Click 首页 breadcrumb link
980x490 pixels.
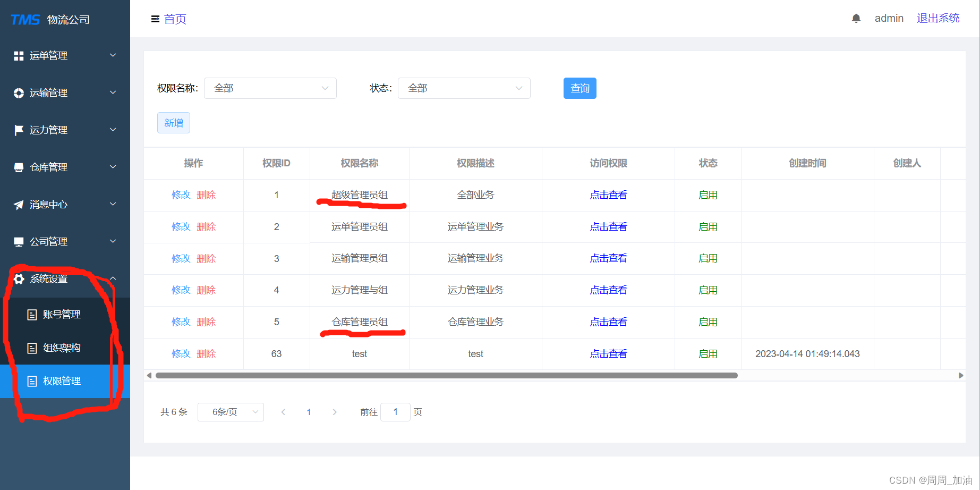(x=175, y=19)
